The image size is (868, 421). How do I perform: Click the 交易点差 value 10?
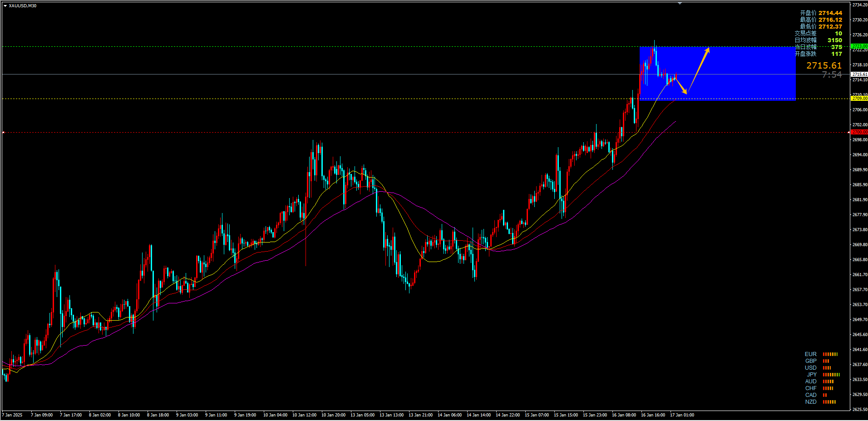coord(838,34)
